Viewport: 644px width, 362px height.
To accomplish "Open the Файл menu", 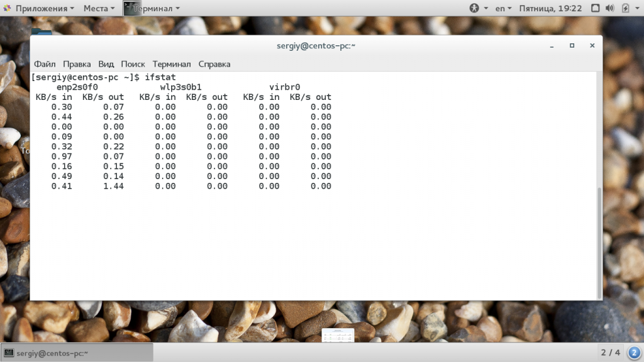I will (x=45, y=64).
